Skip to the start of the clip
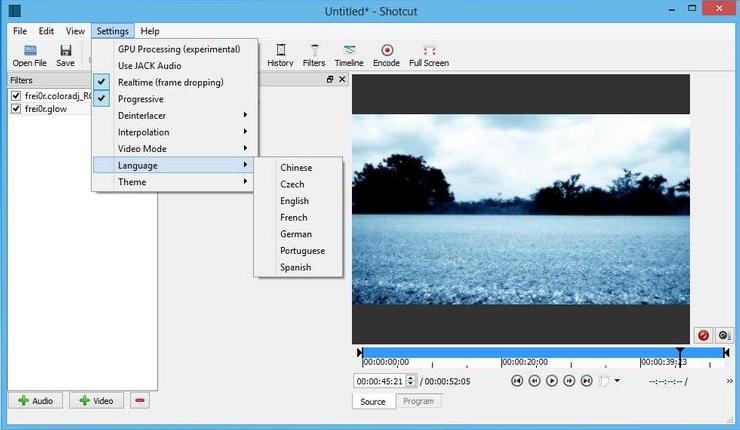The image size is (740, 430). (517, 380)
